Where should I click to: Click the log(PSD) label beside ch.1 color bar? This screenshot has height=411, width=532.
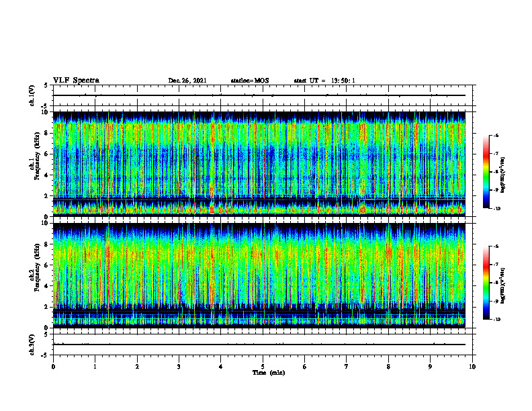503,175
